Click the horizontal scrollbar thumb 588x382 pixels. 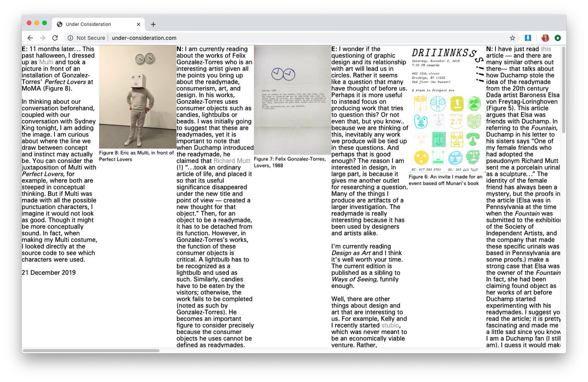91,351
